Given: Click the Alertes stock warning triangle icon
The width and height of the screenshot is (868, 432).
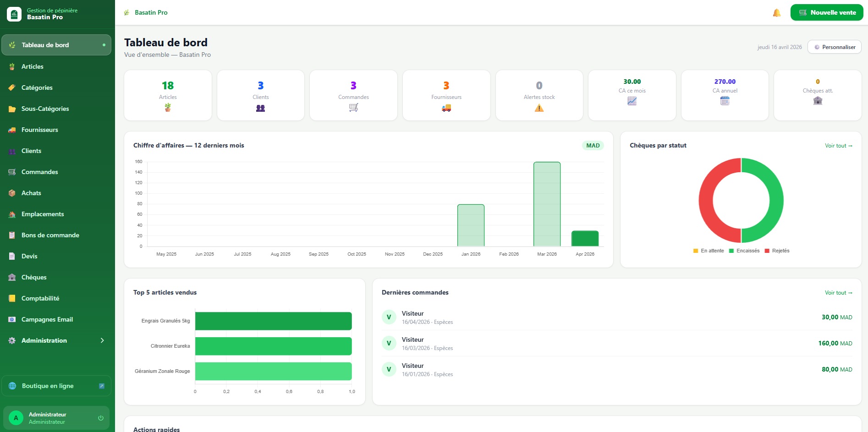Looking at the screenshot, I should coord(539,108).
